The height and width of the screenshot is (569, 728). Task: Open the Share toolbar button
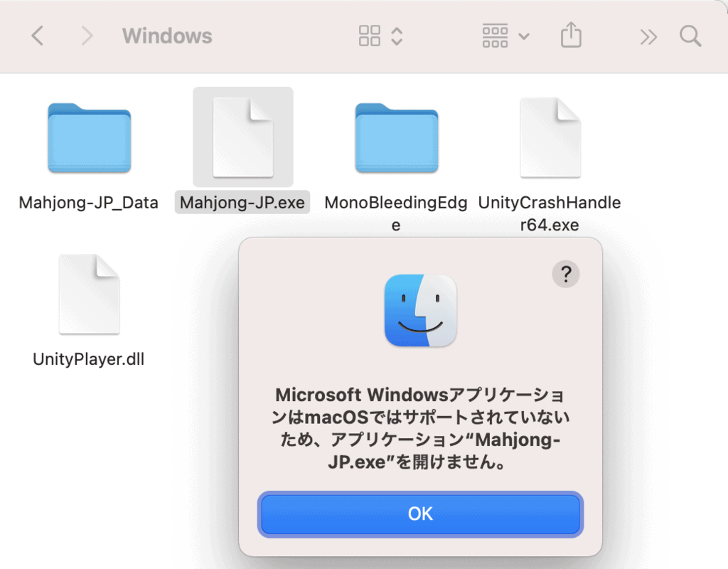(571, 35)
